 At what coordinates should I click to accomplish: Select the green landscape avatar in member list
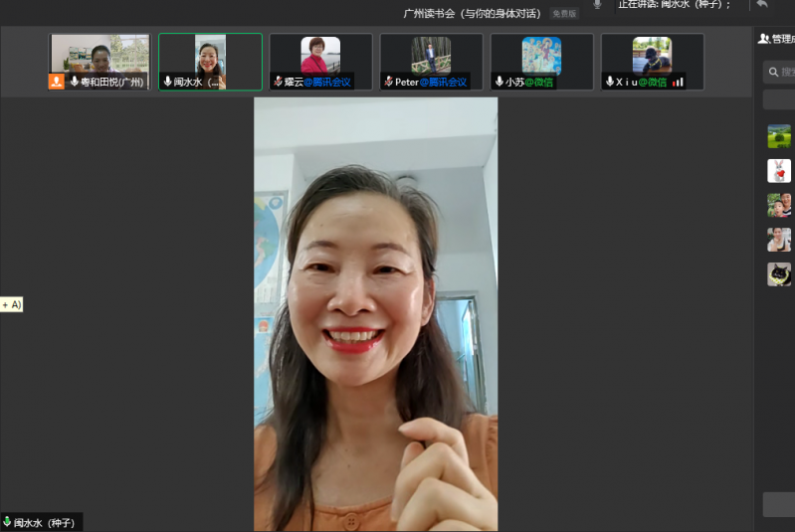pyautogui.click(x=779, y=136)
